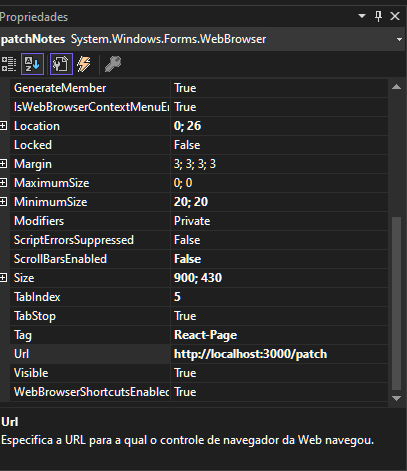This screenshot has width=407, height=471.
Task: Click WebBrowserShortcutsEnabled True value
Action: coord(279,392)
